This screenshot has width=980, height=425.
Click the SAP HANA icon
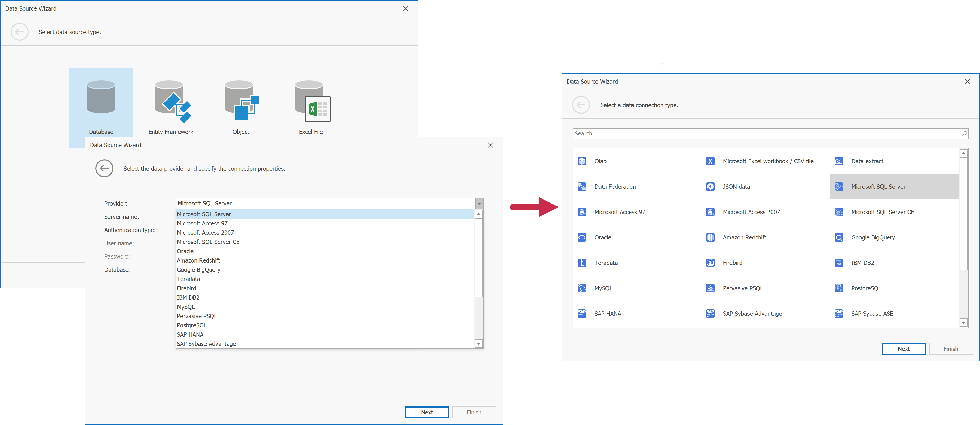coord(582,314)
